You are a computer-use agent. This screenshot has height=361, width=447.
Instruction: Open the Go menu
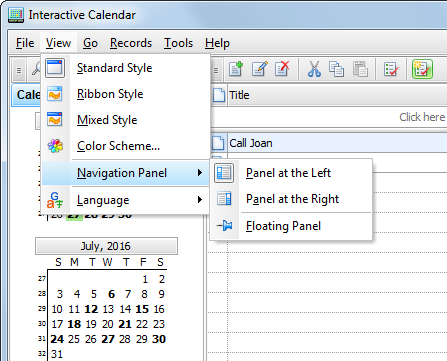coord(90,43)
